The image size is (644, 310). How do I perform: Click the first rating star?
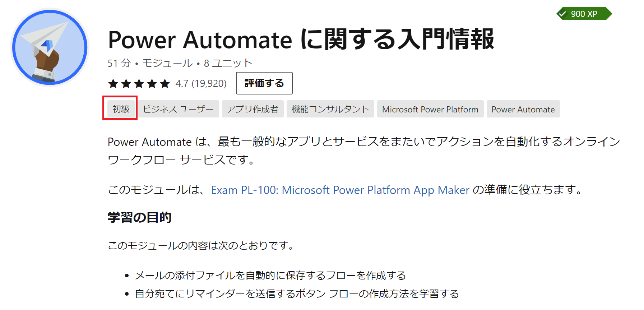click(x=113, y=84)
